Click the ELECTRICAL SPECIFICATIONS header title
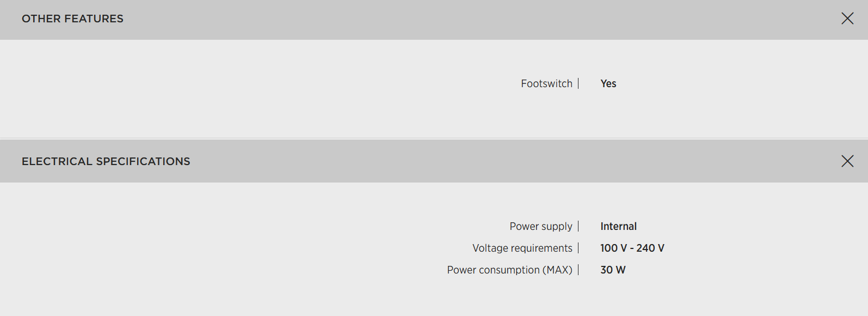 coord(106,161)
